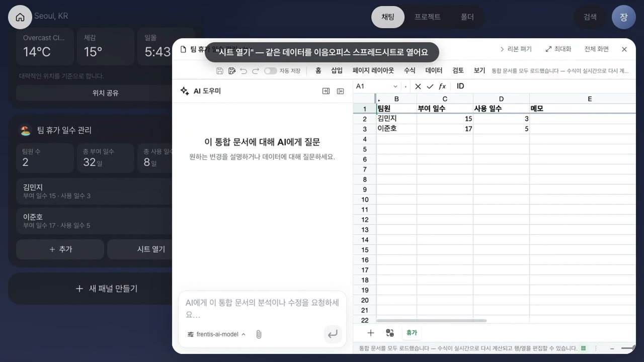Open the Name Box dropdown arrow

(395, 86)
